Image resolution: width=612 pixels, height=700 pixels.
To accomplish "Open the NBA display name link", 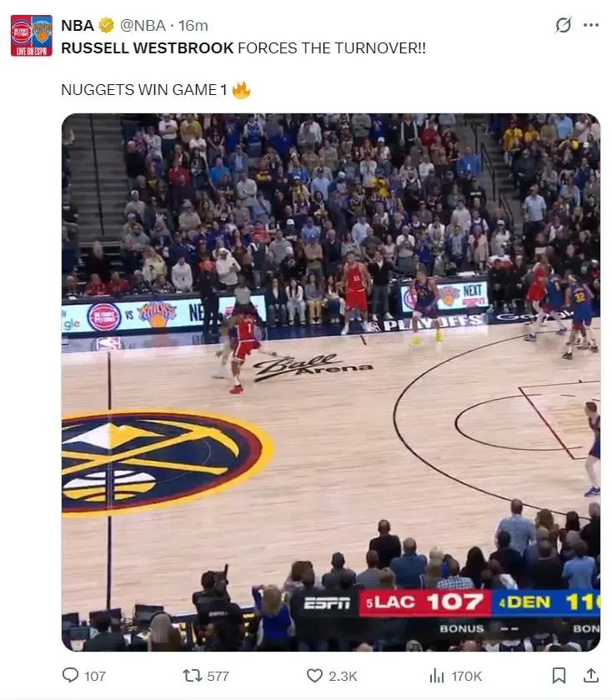I will (78, 26).
